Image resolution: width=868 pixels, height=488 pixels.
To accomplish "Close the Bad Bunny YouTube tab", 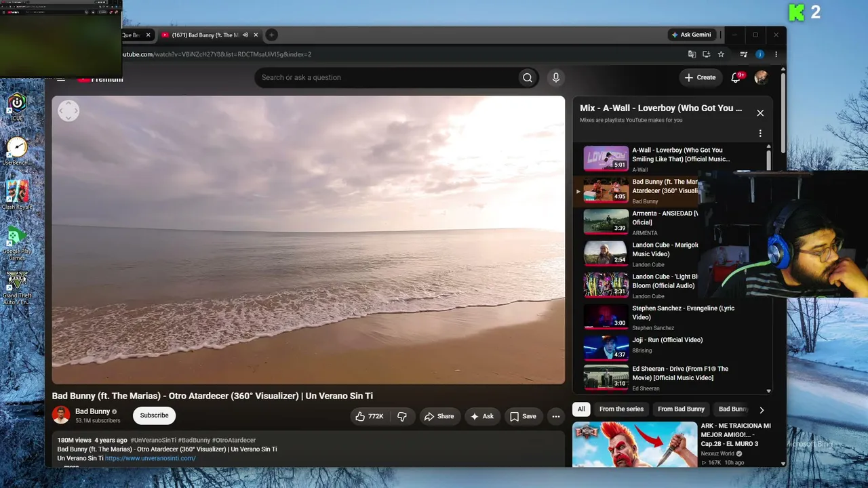I will pos(256,35).
